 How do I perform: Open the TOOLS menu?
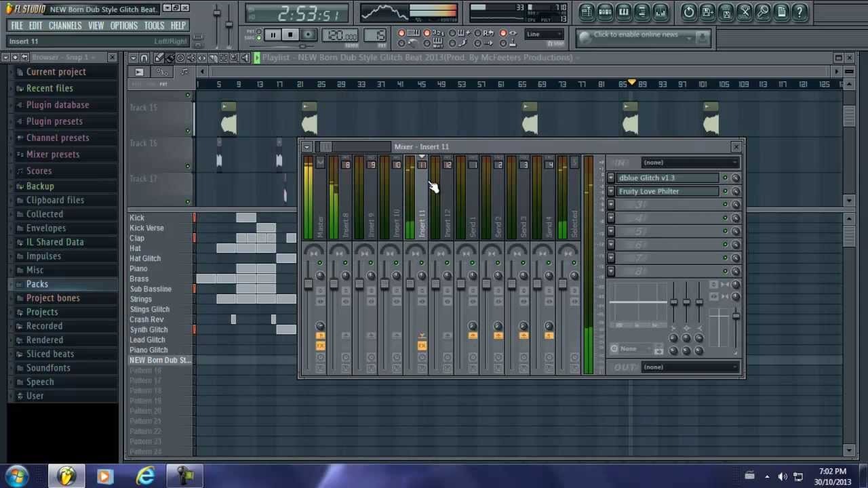[154, 26]
